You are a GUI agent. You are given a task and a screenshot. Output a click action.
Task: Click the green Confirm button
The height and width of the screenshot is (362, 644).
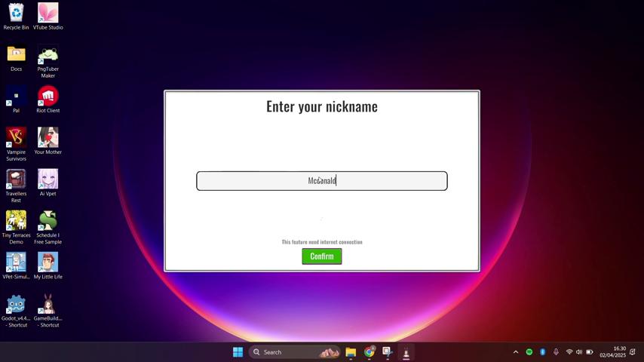[321, 256]
